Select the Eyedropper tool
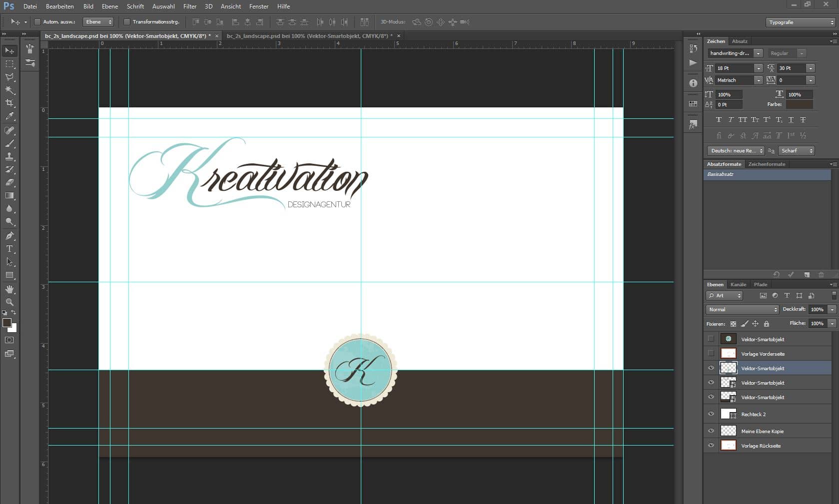The image size is (839, 504). click(x=9, y=116)
